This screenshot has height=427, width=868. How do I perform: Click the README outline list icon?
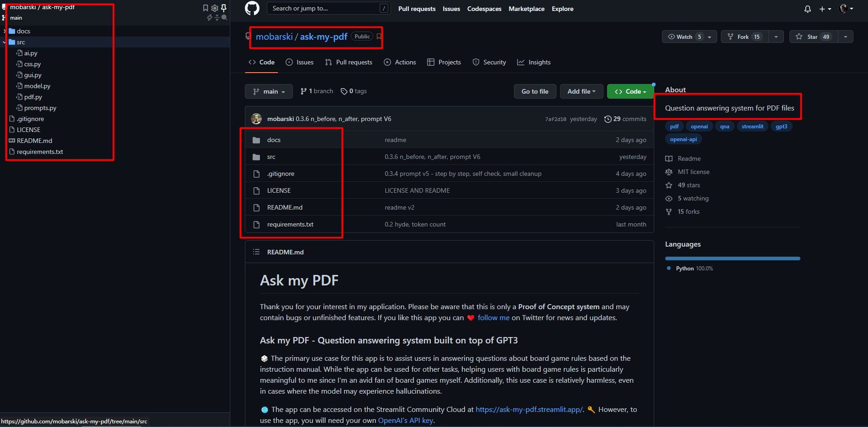pos(256,252)
